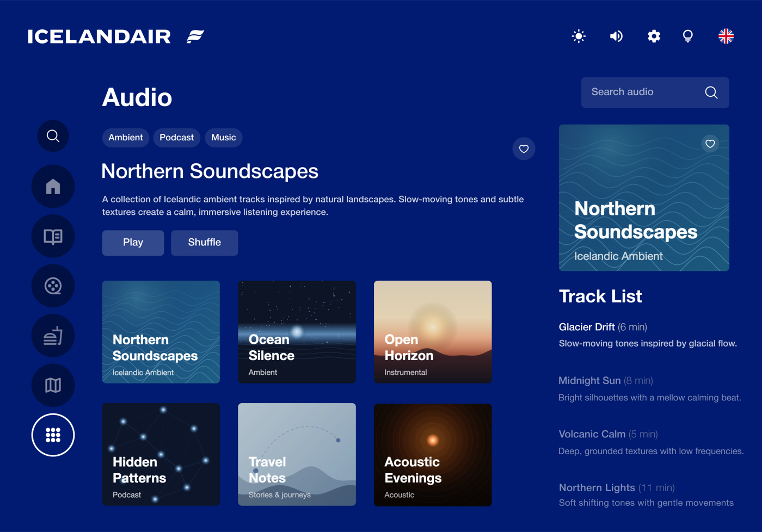Open the Ocean Silence card

[297, 332]
